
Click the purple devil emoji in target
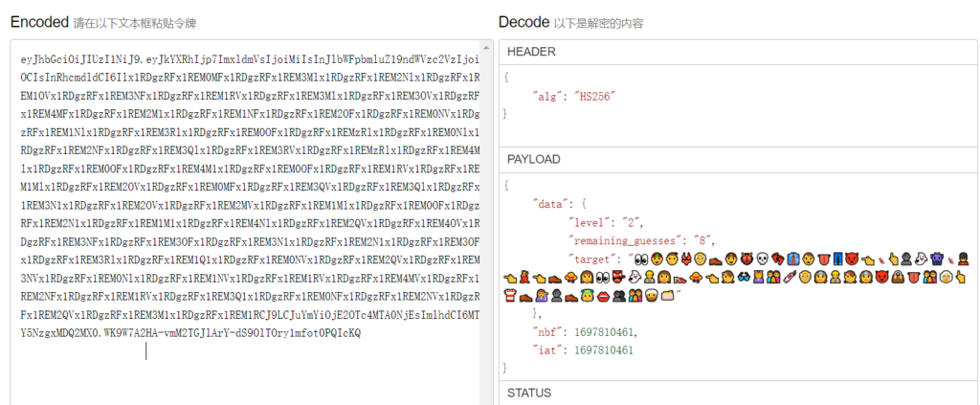coord(936,259)
